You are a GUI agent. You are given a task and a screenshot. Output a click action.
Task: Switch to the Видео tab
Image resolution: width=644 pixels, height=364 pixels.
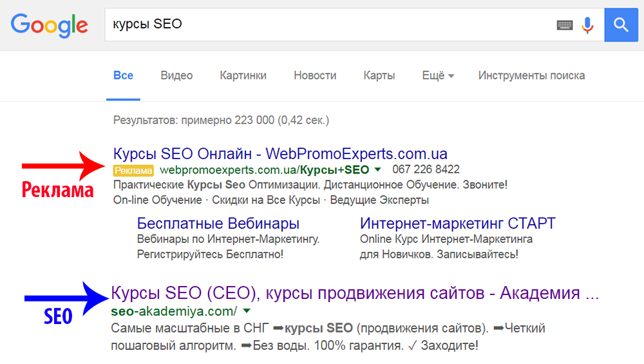click(x=176, y=75)
